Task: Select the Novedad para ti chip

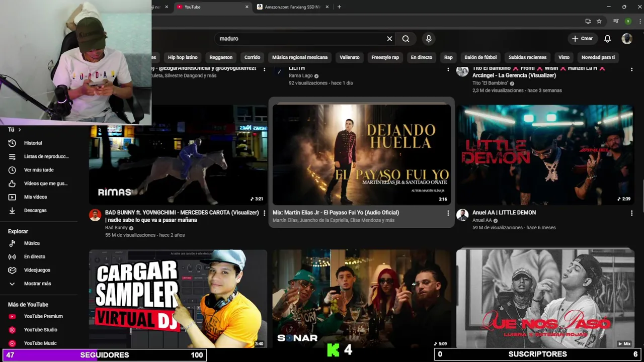Action: (x=598, y=57)
